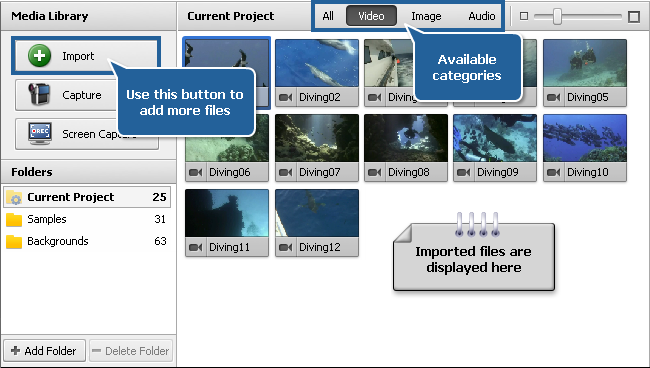Click the camera icon beside Diving07
The image size is (650, 368).
pyautogui.click(x=285, y=172)
